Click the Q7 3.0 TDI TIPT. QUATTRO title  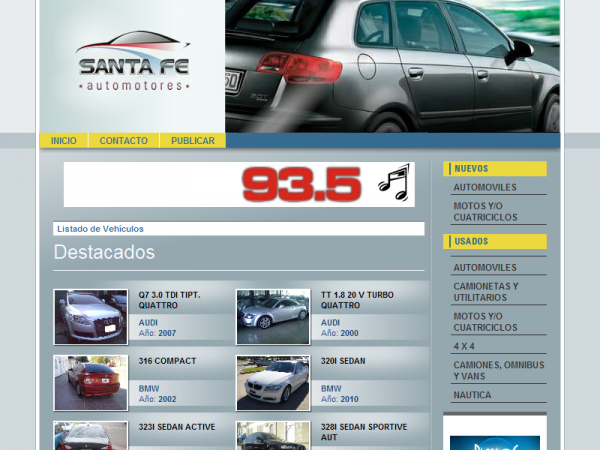click(x=169, y=300)
